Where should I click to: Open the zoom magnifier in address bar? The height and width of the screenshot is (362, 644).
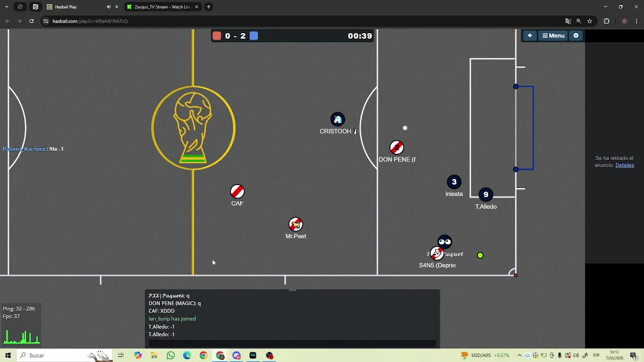point(579,21)
